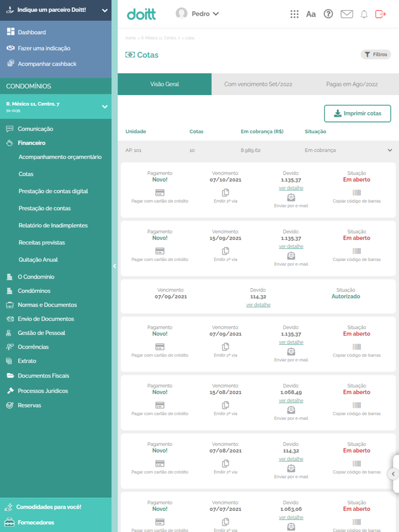Viewport: 399px width, 532px height.
Task: Click send by e-mail icon for 07/08/2021
Action: (x=291, y=468)
